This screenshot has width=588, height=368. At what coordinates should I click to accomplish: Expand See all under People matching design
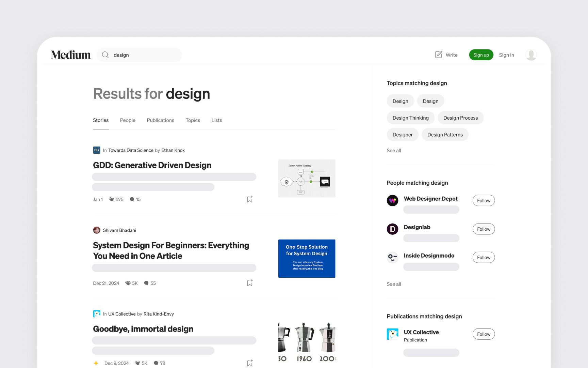coord(394,284)
